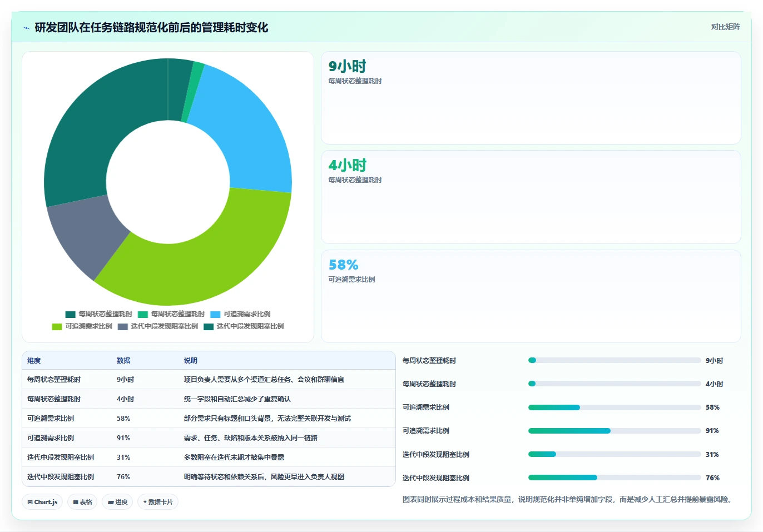Click the 31% label beside the progress bar
The image size is (763, 532).
[712, 455]
